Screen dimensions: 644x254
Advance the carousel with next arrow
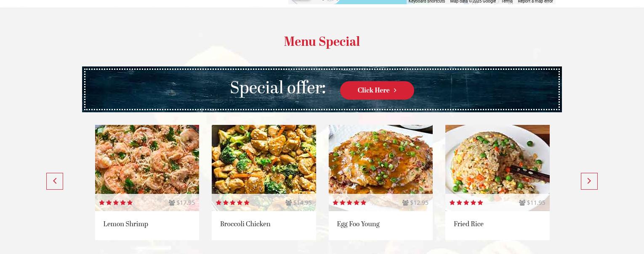coord(589,181)
